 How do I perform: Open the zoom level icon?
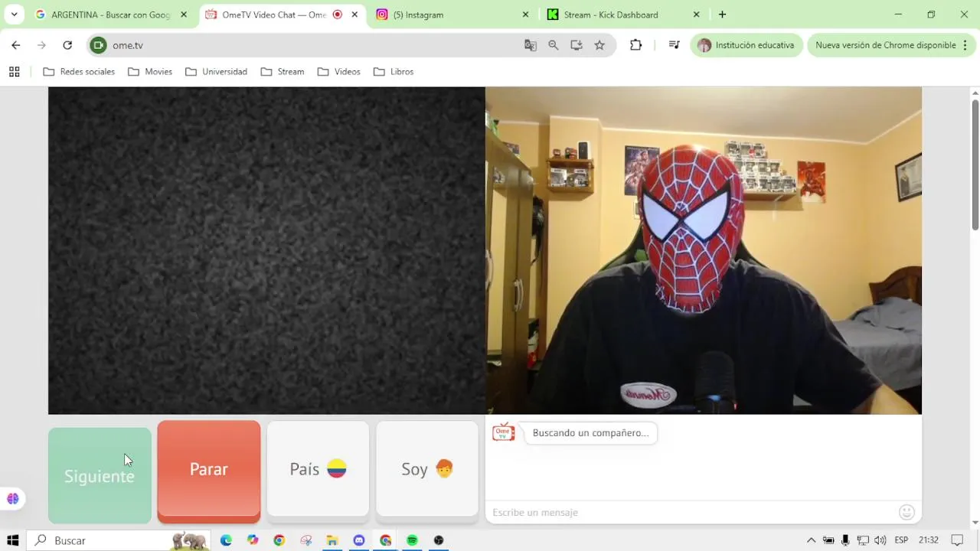tap(554, 45)
